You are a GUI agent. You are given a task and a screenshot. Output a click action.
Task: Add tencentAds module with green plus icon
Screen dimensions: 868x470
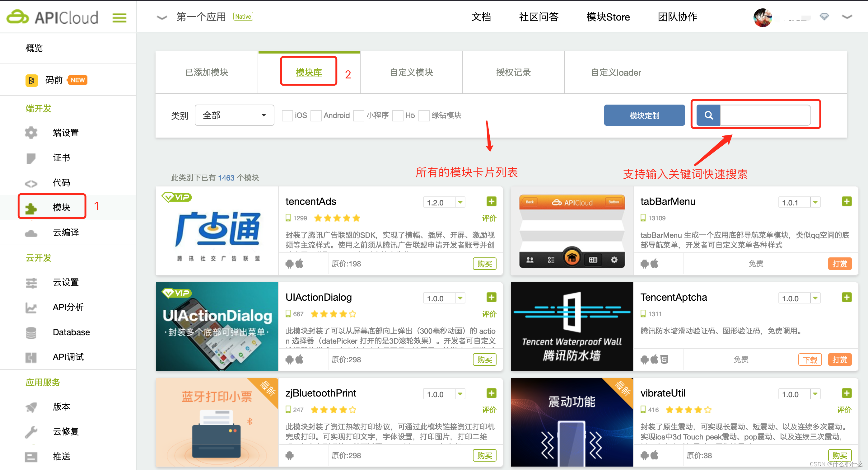491,202
